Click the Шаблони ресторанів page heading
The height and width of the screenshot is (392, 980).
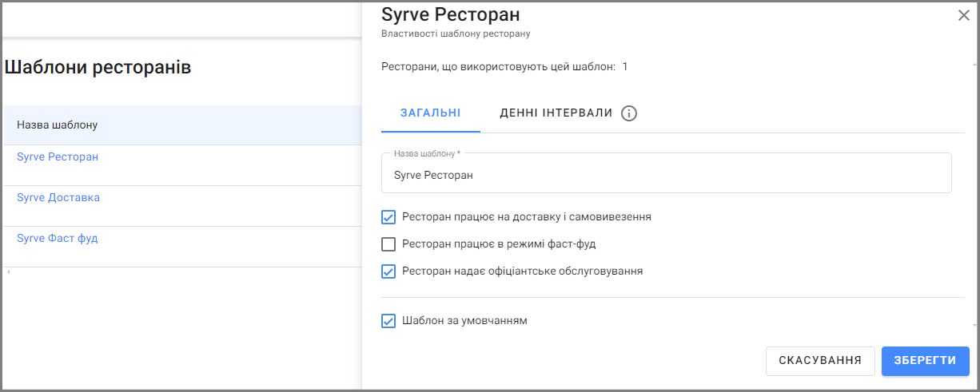[x=98, y=67]
